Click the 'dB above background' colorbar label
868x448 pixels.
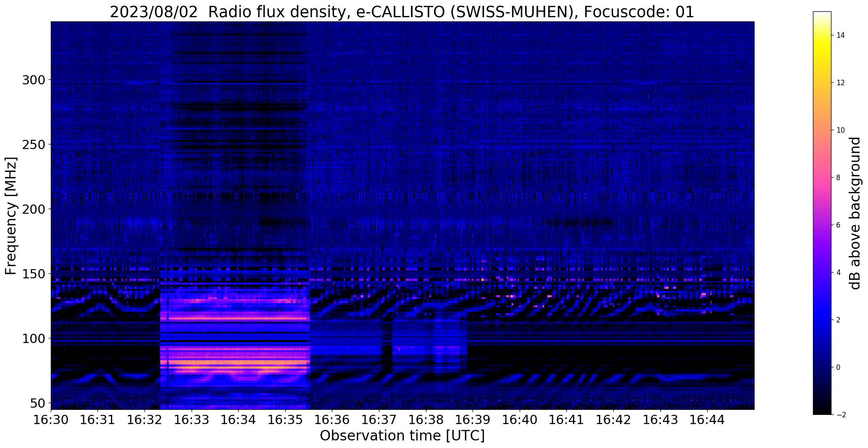pyautogui.click(x=855, y=213)
